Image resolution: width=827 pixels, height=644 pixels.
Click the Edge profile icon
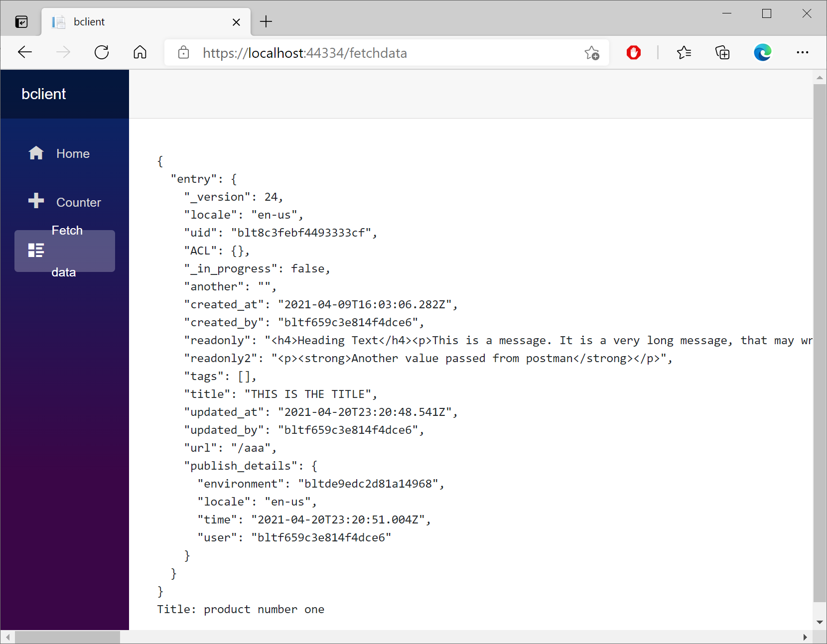click(x=762, y=52)
